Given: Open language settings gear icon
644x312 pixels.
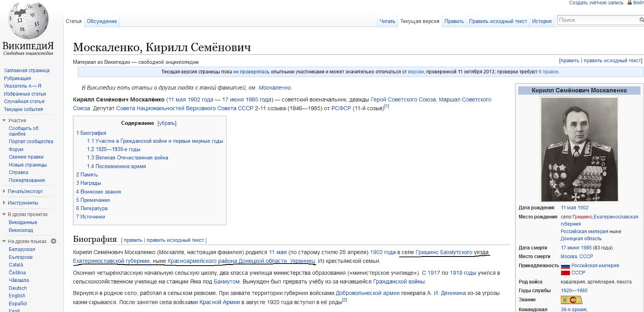Looking at the screenshot, I should pos(53,242).
